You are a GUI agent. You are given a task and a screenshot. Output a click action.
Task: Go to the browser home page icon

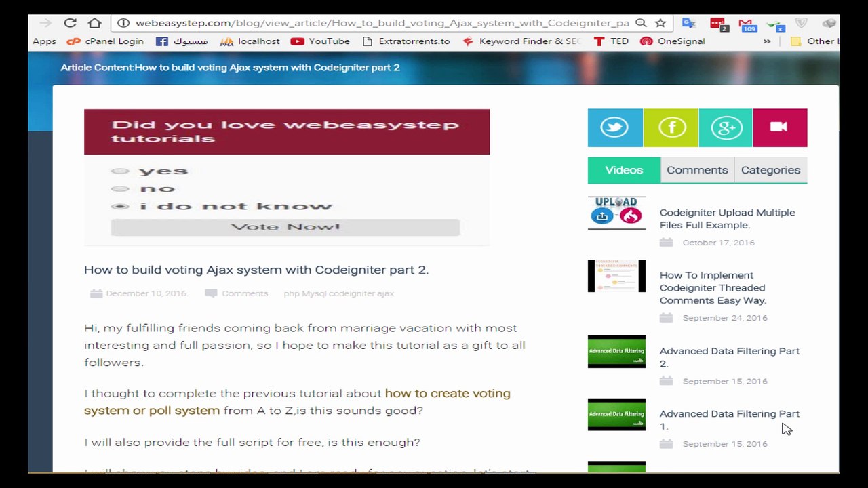95,23
